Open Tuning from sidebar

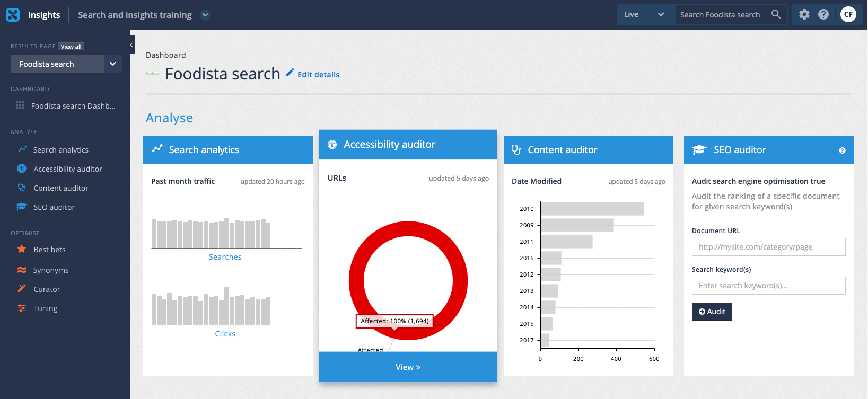45,308
